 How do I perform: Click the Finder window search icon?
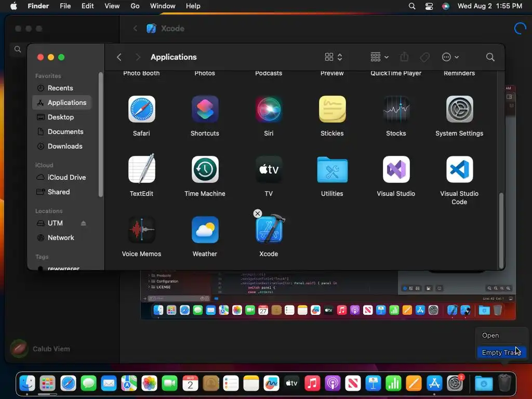(x=490, y=57)
